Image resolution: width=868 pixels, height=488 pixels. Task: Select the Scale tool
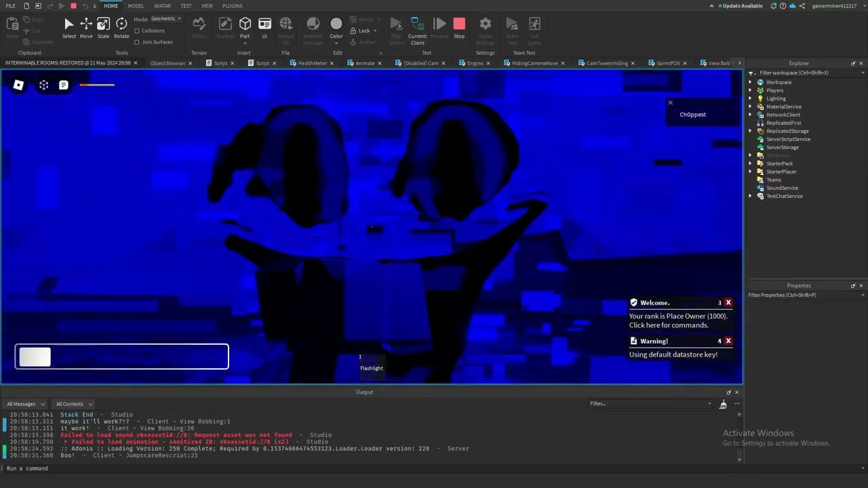[x=103, y=28]
